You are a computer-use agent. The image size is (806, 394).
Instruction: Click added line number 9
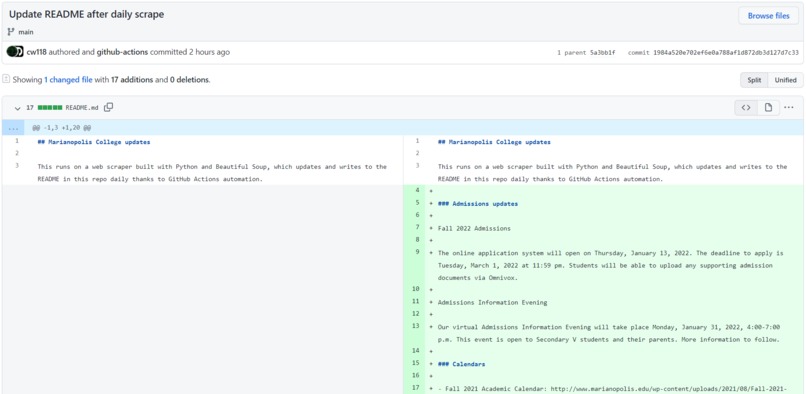pos(417,253)
